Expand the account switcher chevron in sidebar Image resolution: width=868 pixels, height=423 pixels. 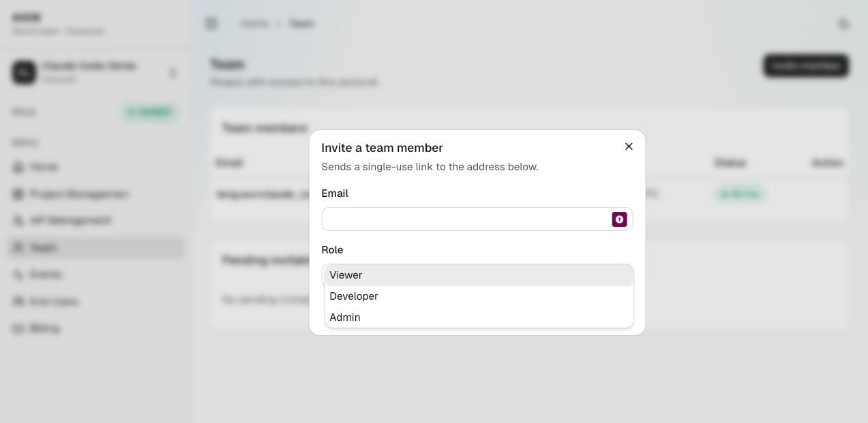(x=173, y=73)
